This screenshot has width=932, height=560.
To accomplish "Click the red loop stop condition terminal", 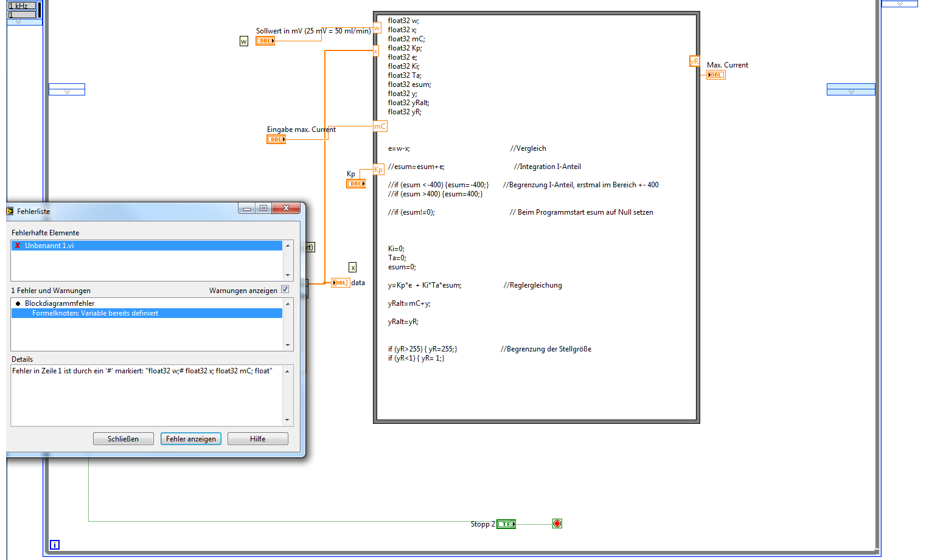I will click(x=557, y=524).
